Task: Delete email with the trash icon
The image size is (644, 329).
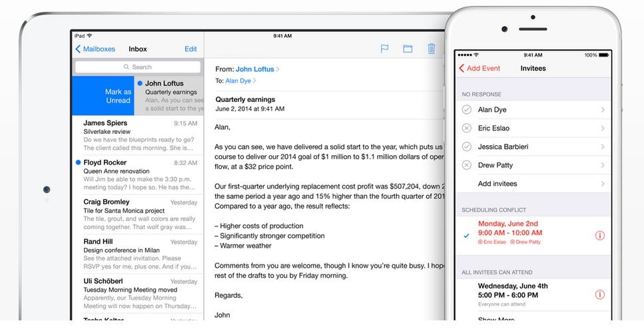Action: point(432,49)
